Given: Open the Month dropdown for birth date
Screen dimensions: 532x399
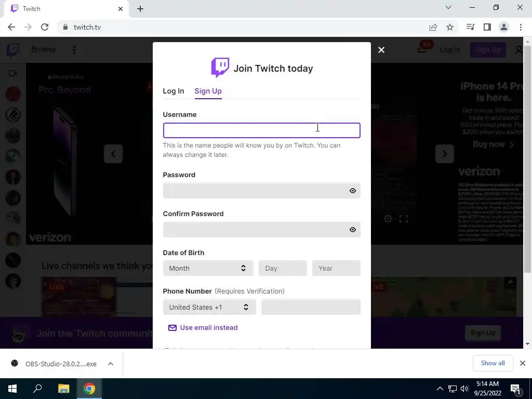Looking at the screenshot, I should [x=208, y=268].
